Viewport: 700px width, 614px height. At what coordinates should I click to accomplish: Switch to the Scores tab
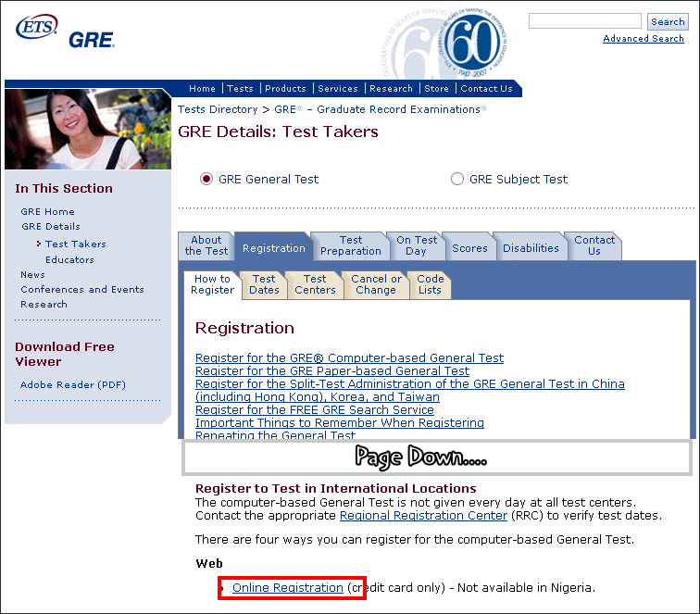(469, 248)
